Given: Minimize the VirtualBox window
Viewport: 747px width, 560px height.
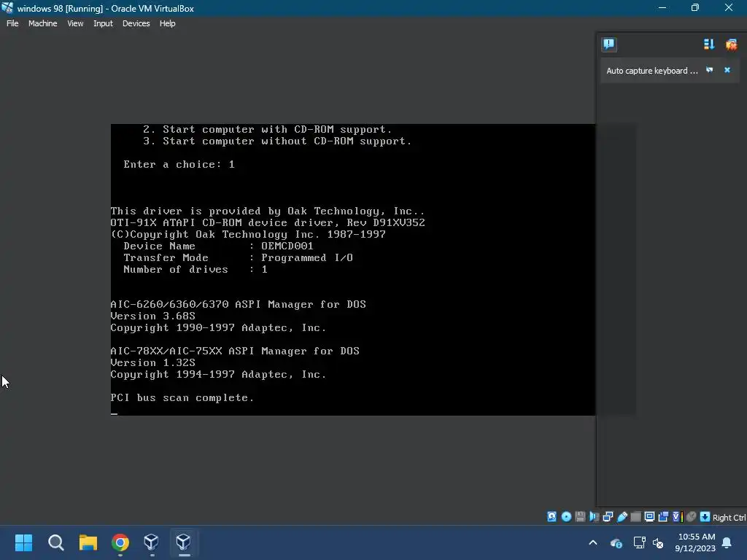Looking at the screenshot, I should 662,7.
